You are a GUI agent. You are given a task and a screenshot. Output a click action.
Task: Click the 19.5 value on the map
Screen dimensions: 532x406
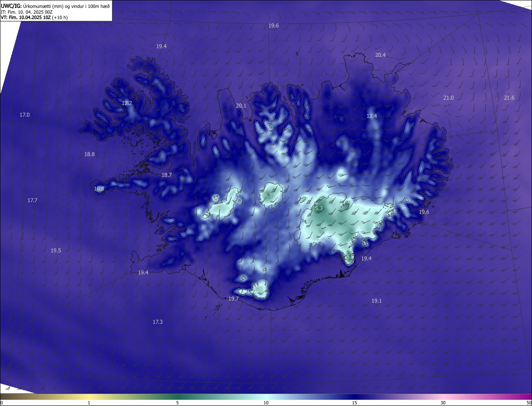click(x=56, y=251)
